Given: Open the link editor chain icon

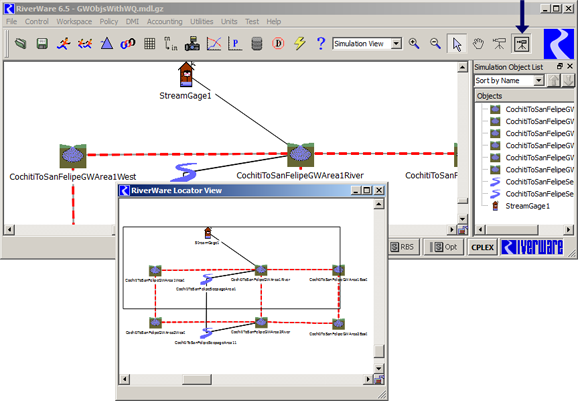Looking at the screenshot, I should point(128,44).
